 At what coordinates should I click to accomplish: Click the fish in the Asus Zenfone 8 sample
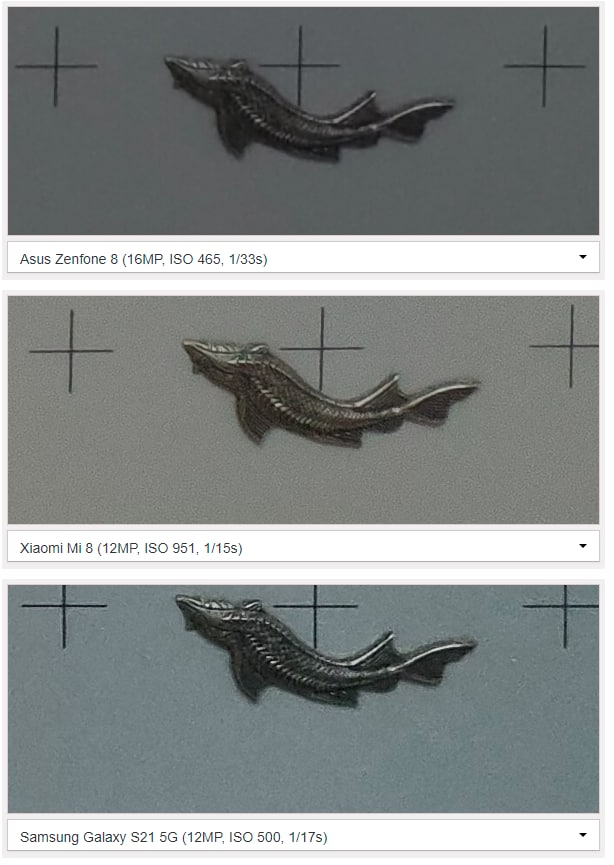tap(309, 108)
